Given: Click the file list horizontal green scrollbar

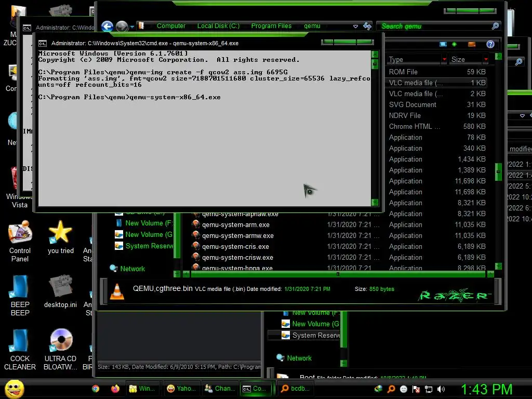Looking at the screenshot, I should click(x=338, y=274).
